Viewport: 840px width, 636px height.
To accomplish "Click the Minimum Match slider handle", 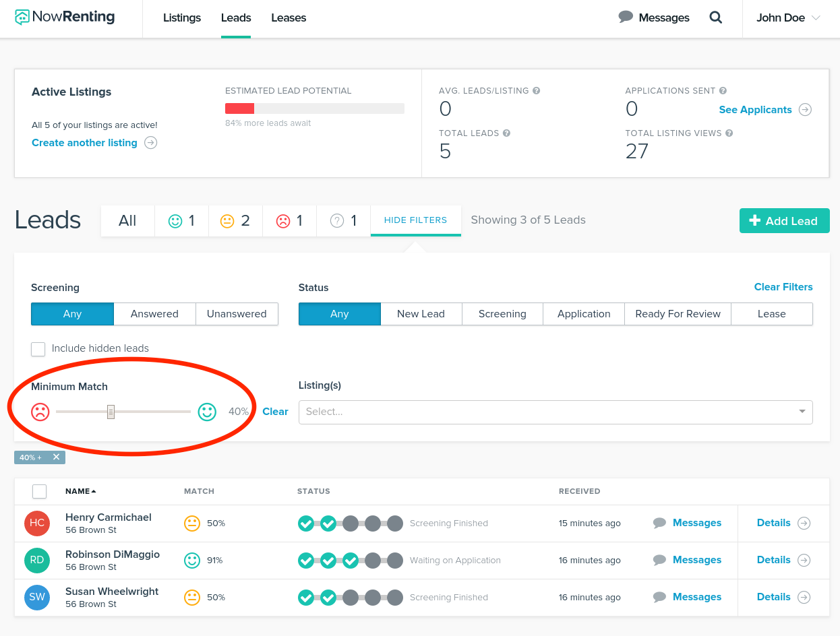I will 111,412.
